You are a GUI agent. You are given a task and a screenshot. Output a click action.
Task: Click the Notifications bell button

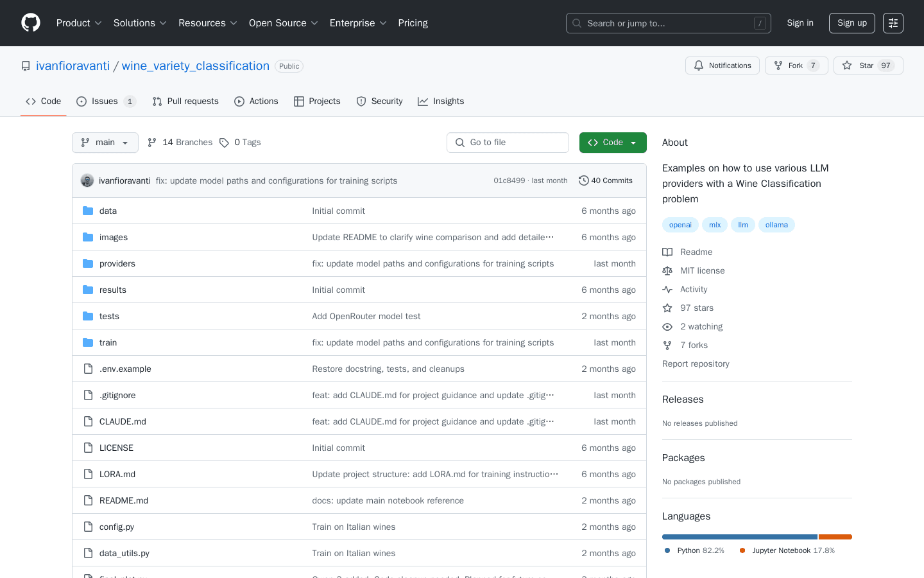click(x=722, y=66)
